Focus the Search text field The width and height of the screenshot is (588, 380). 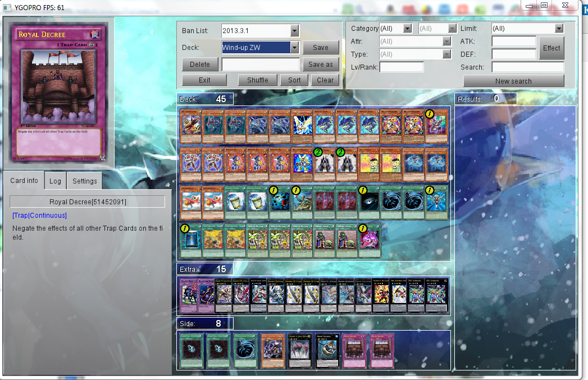528,67
